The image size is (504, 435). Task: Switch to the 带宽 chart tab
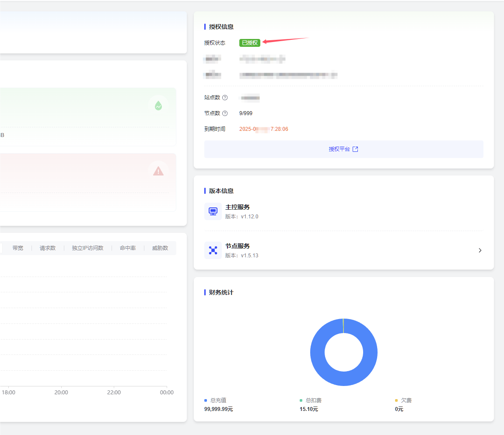[18, 248]
